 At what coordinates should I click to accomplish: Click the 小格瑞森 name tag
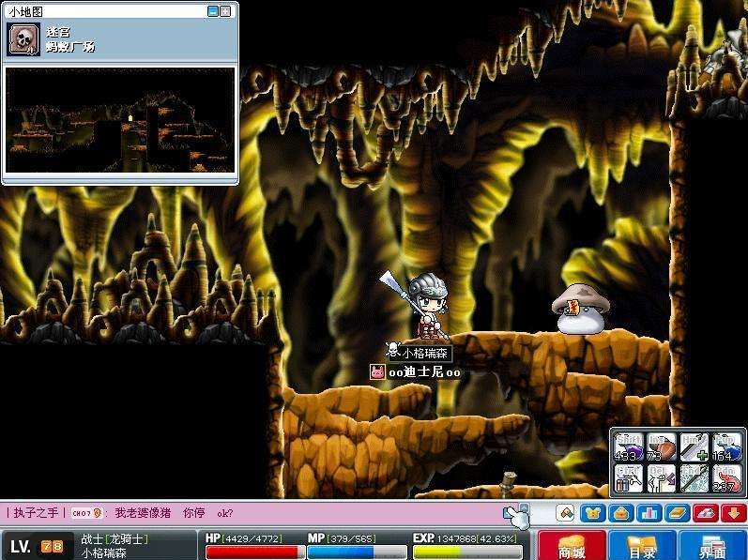point(424,353)
